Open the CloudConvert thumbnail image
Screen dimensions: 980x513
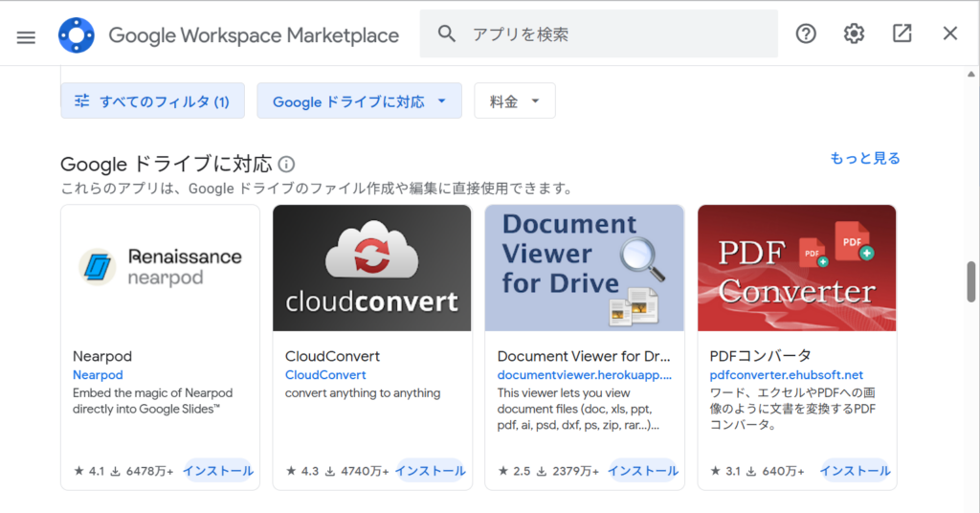click(x=372, y=268)
